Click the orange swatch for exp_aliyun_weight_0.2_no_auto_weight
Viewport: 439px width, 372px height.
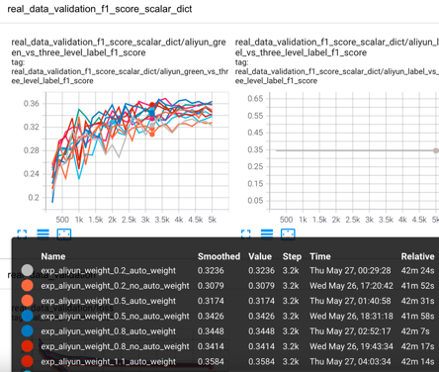coord(27,286)
